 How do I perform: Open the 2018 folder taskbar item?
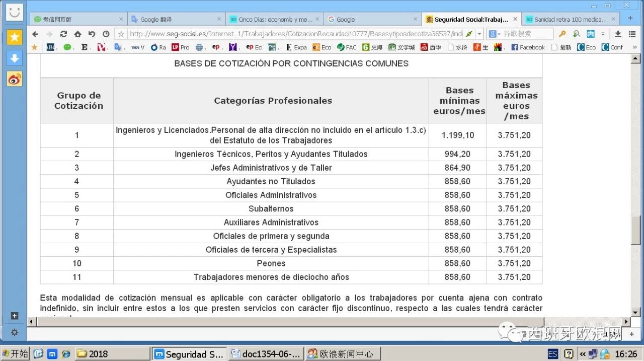click(112, 354)
